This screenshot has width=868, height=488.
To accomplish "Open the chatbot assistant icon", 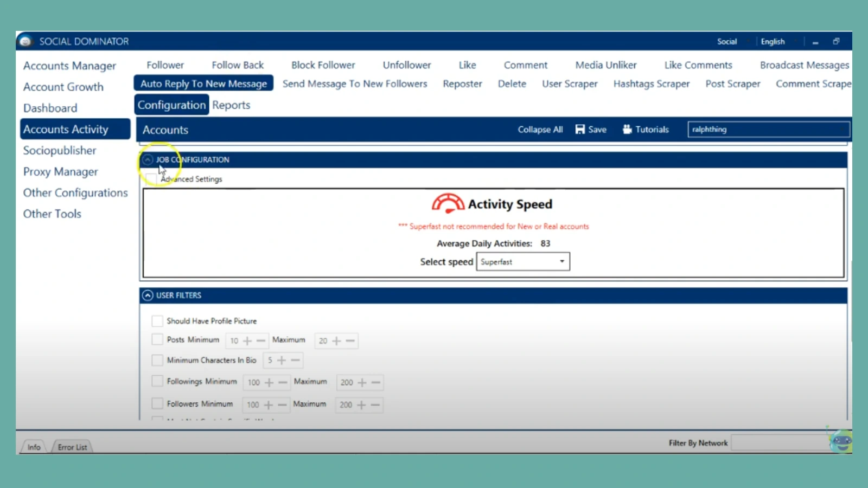I will (x=841, y=441).
